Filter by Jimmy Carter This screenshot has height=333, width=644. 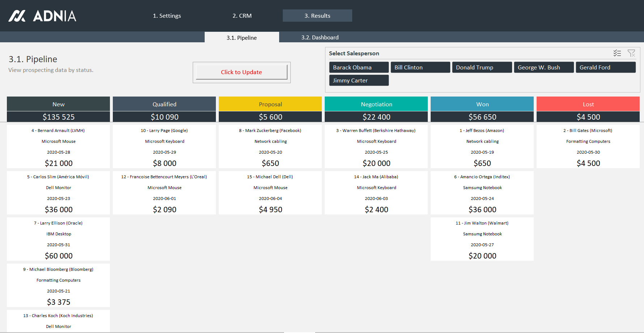coord(359,80)
